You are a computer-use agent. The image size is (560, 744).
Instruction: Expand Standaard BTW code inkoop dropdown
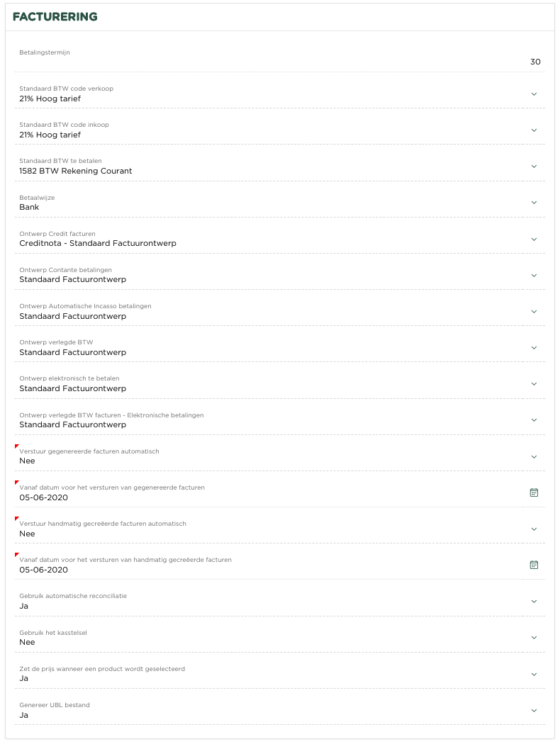coord(534,130)
